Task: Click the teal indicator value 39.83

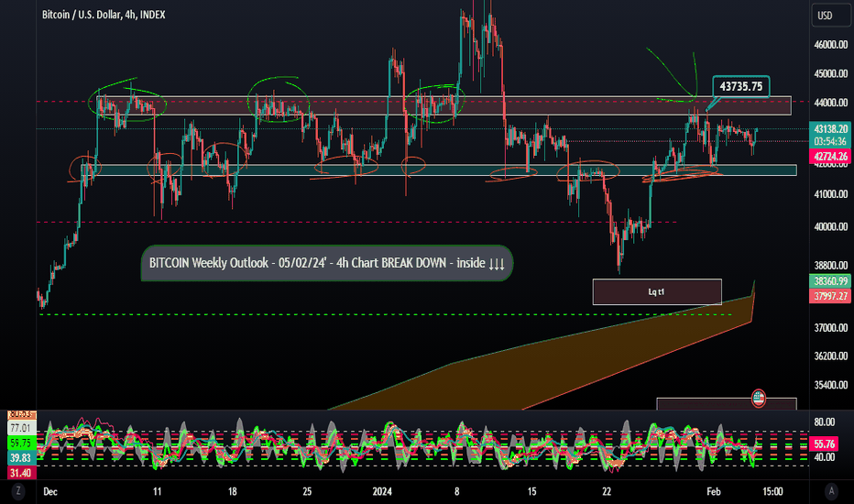Action: coord(21,457)
